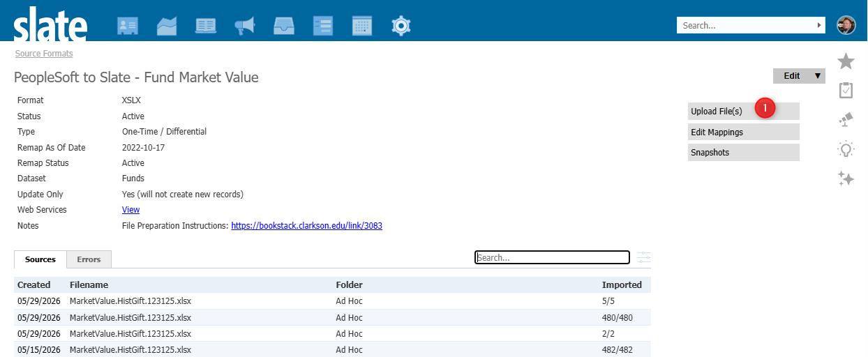Click the Update Only value text
Image resolution: width=868 pixels, height=357 pixels.
183,195
